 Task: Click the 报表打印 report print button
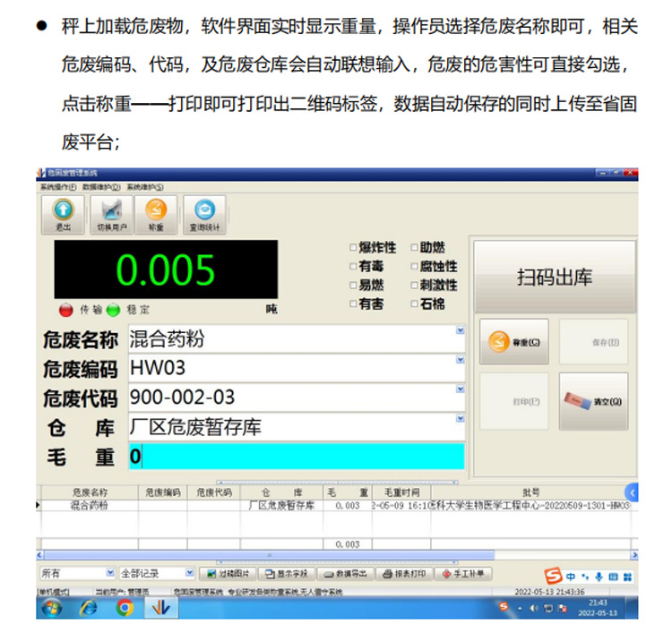[x=405, y=574]
